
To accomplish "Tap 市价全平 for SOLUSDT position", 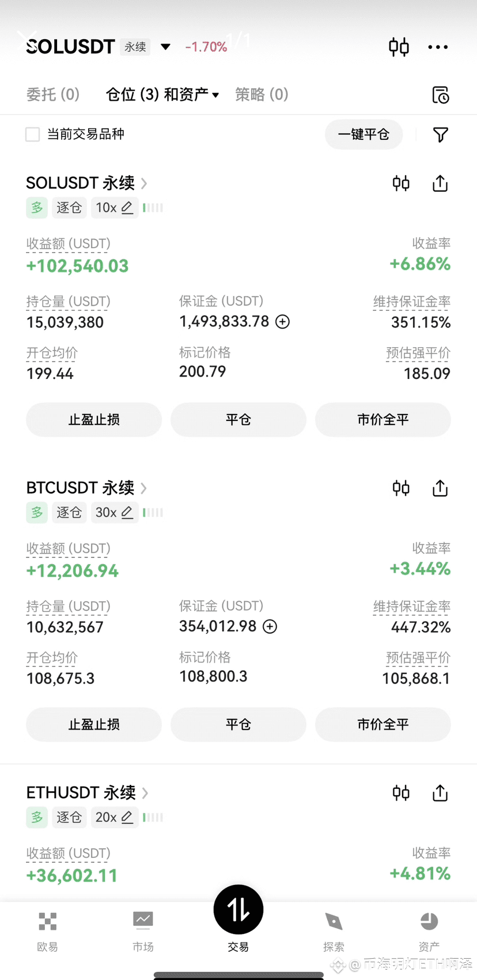I will (383, 420).
